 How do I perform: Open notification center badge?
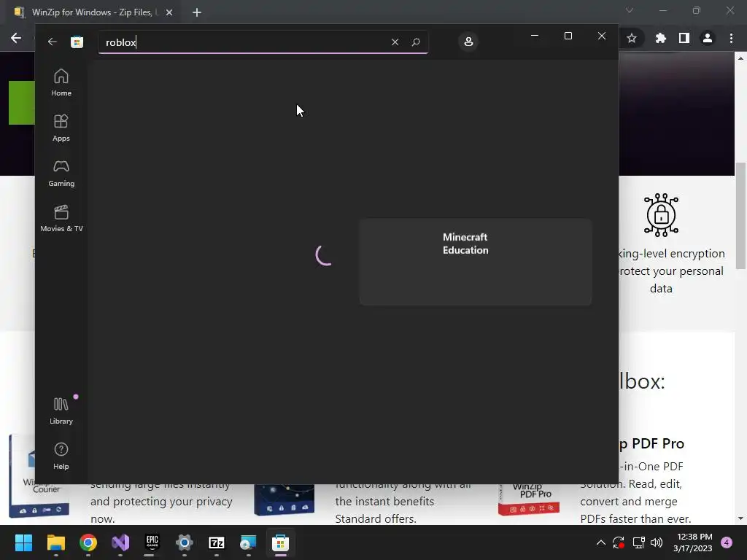click(x=727, y=542)
